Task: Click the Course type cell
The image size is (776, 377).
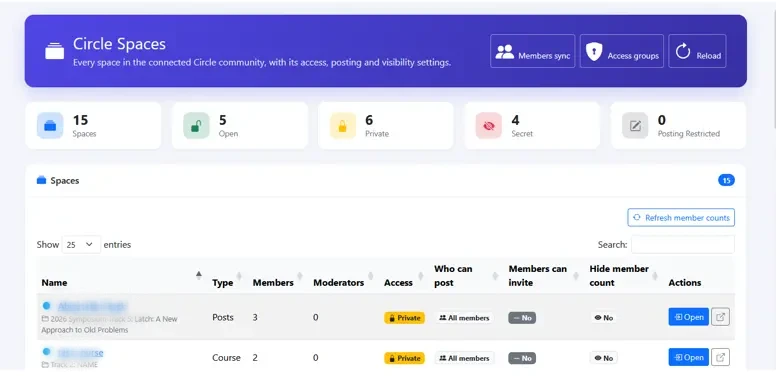Action: pyautogui.click(x=226, y=357)
